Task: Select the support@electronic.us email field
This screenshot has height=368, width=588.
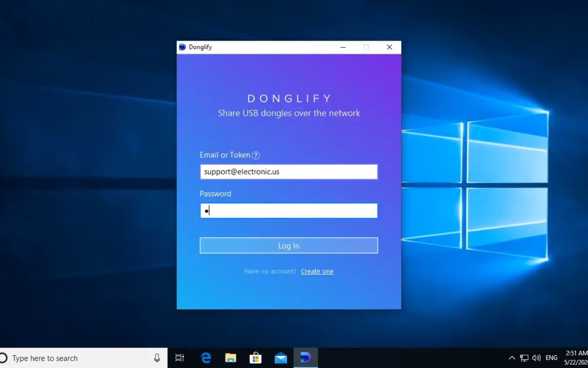Action: [288, 172]
